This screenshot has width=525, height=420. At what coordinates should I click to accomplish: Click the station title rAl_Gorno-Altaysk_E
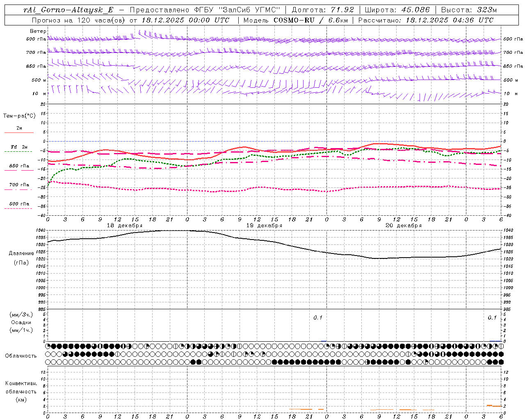(x=68, y=10)
